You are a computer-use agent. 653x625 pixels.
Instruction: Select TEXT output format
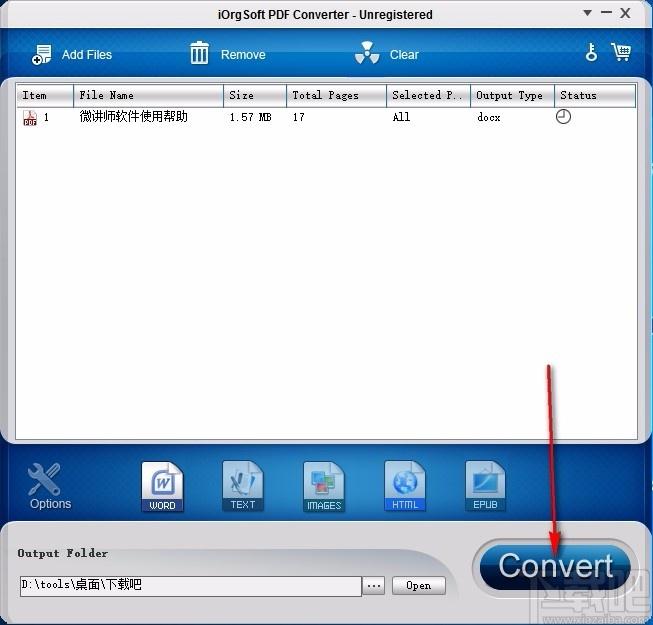point(243,486)
